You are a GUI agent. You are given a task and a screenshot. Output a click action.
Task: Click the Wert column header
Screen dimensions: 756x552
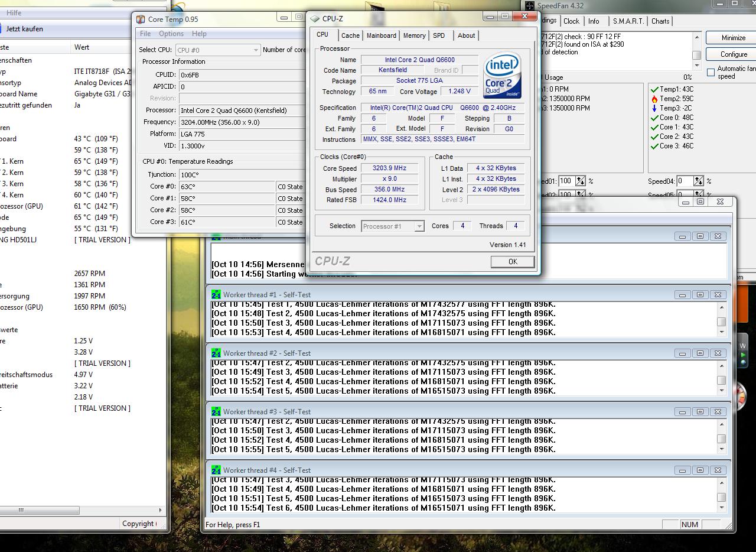pyautogui.click(x=82, y=47)
